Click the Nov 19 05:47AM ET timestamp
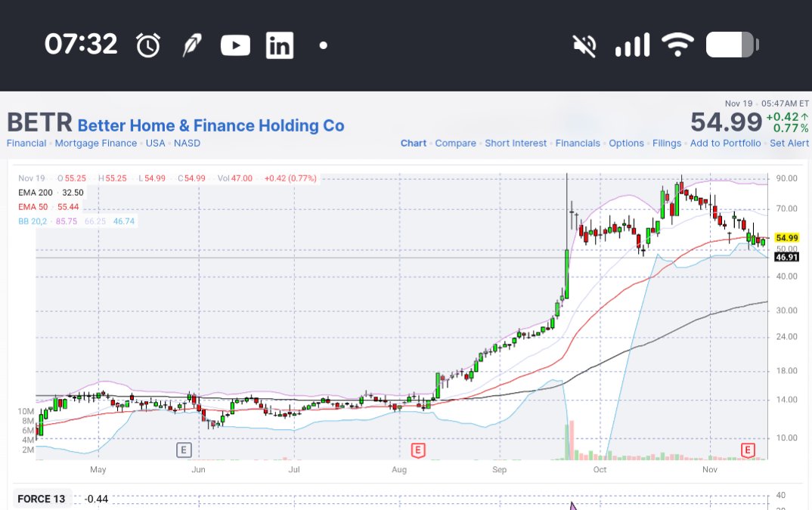Image resolution: width=812 pixels, height=510 pixels. [767, 104]
